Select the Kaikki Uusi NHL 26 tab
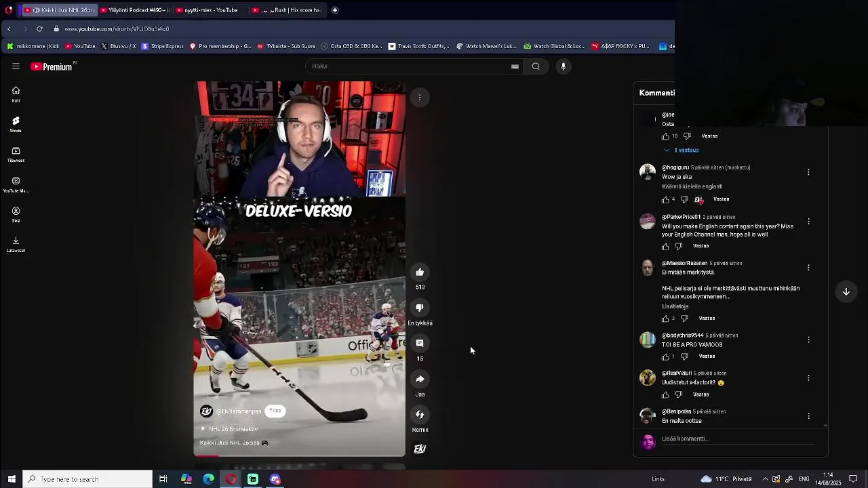The image size is (868, 488). pos(60,10)
